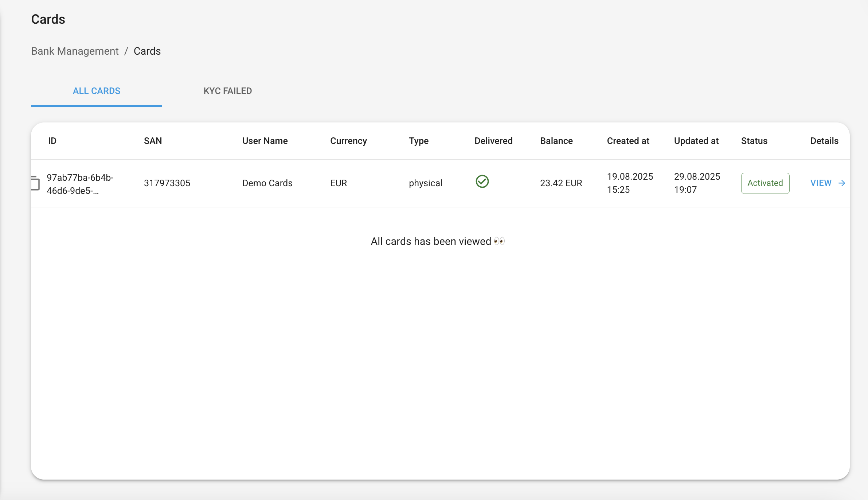Click the Delivered column header
868x500 pixels.
493,141
